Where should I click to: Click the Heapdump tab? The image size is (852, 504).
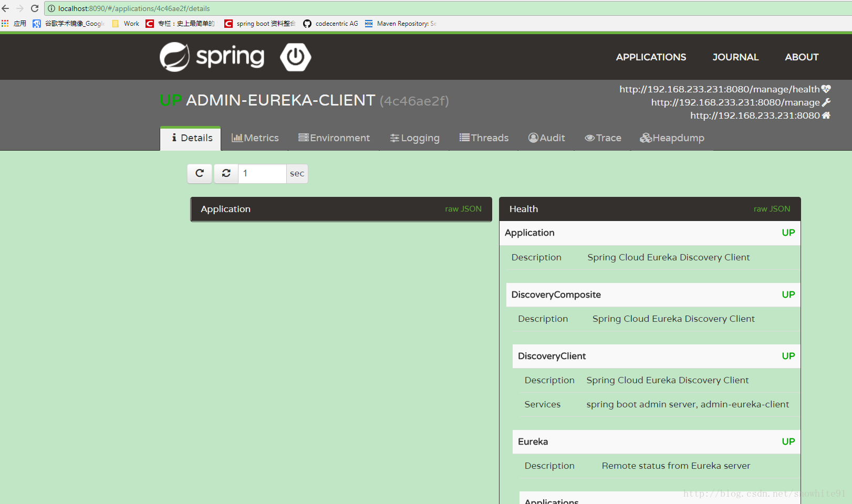coord(672,138)
